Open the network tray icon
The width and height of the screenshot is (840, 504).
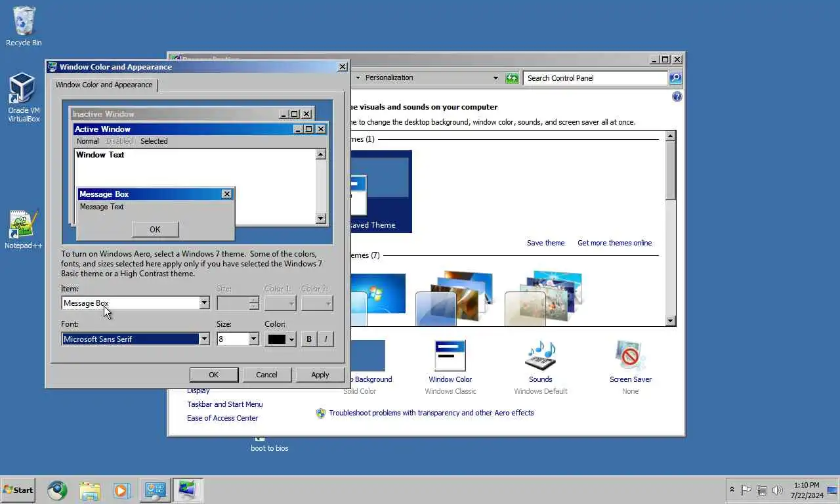(x=762, y=490)
